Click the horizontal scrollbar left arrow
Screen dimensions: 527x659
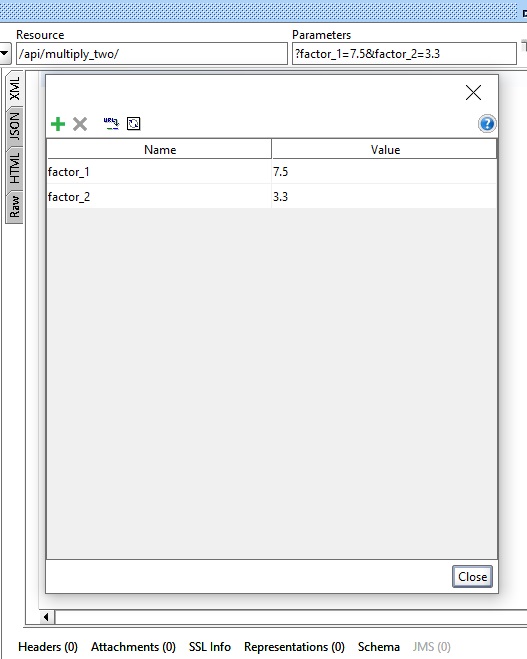(x=46, y=617)
